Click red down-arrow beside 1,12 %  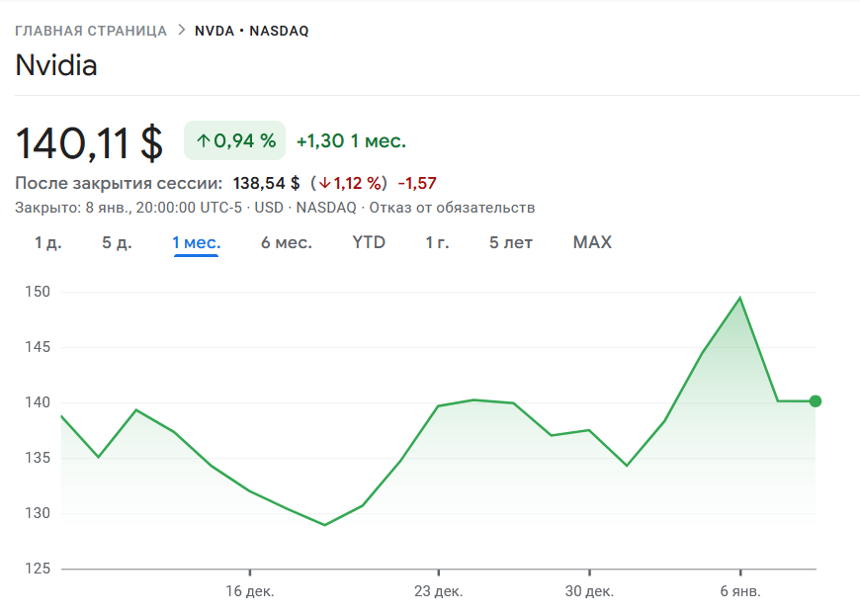click(x=323, y=183)
